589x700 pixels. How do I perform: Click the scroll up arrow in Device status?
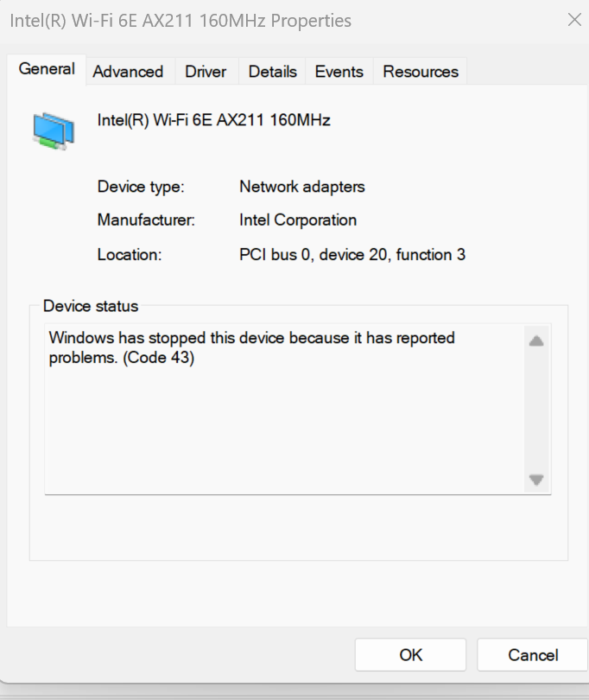point(536,341)
